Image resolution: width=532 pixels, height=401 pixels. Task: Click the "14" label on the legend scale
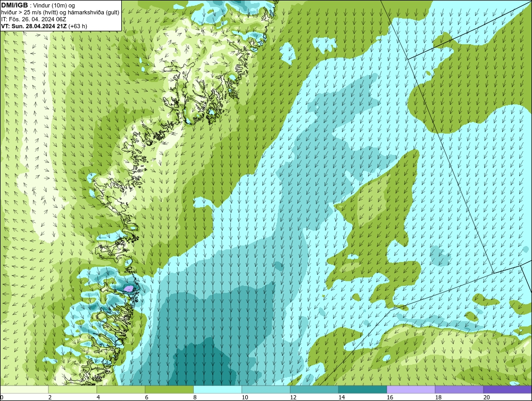point(342,397)
